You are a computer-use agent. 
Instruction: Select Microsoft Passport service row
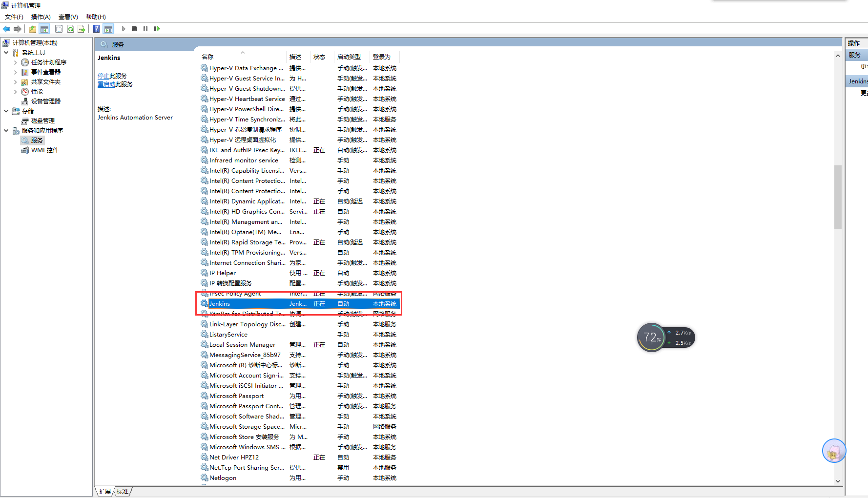(300, 396)
